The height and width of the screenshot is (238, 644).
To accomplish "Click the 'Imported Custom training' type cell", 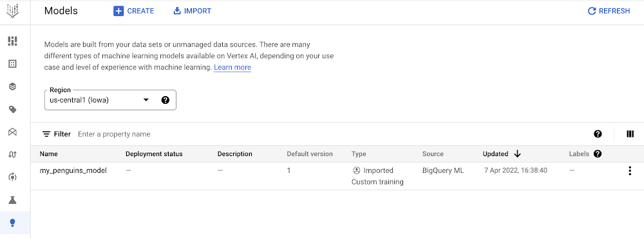I will 377,176.
